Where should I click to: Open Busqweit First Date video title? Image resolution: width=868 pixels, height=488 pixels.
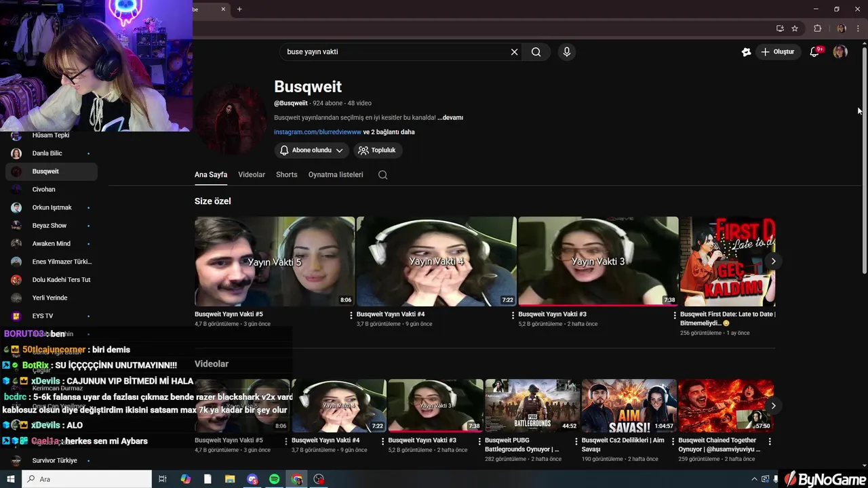[728, 319]
